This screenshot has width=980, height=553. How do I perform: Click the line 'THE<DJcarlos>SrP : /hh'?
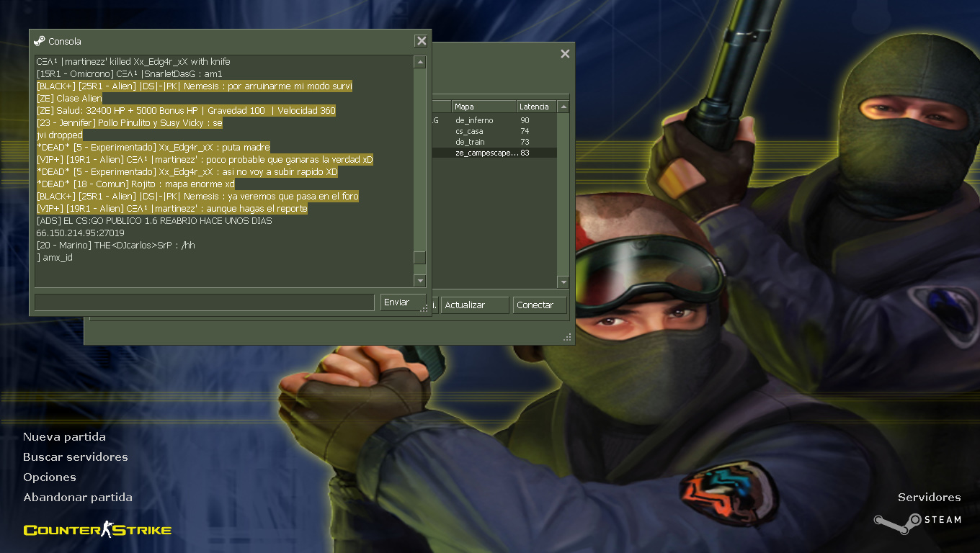point(115,246)
